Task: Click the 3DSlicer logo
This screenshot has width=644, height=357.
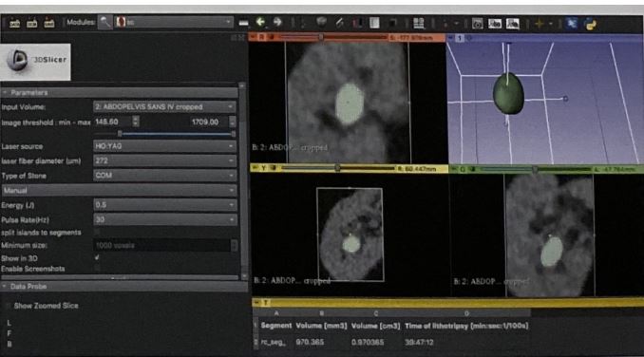Action: [x=35, y=62]
